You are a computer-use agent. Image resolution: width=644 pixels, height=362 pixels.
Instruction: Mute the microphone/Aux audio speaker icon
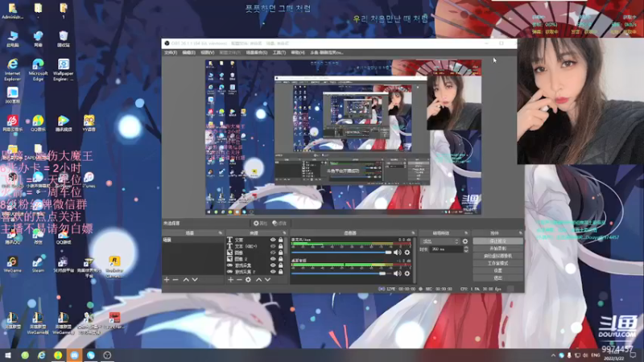(397, 253)
